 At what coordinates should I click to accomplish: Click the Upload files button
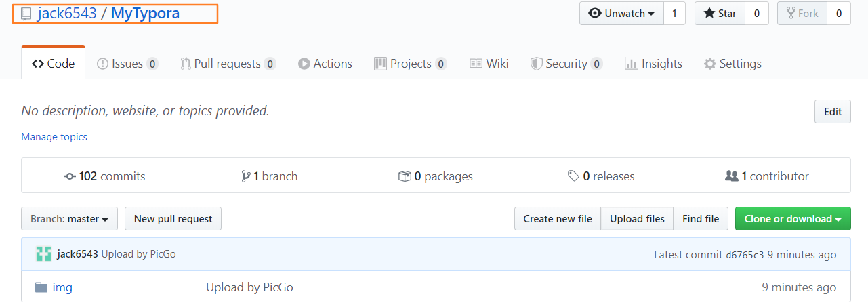(x=637, y=219)
